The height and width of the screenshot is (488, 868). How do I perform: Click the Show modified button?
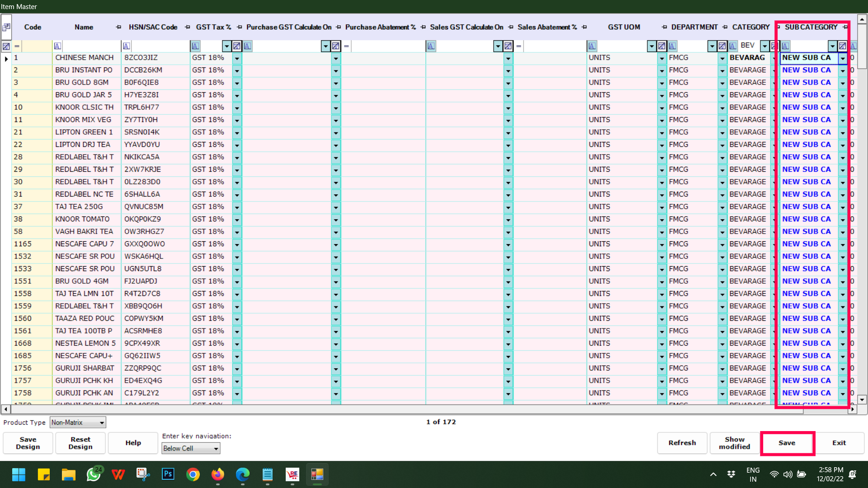tap(734, 443)
